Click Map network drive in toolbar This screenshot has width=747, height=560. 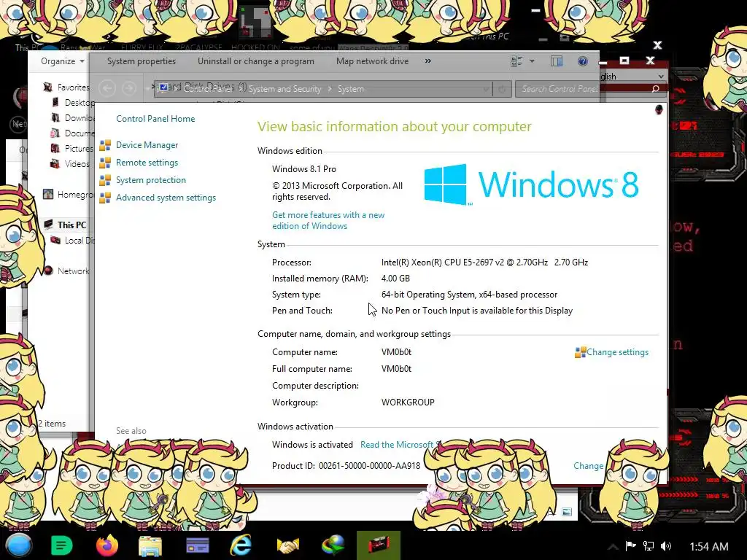(x=372, y=61)
